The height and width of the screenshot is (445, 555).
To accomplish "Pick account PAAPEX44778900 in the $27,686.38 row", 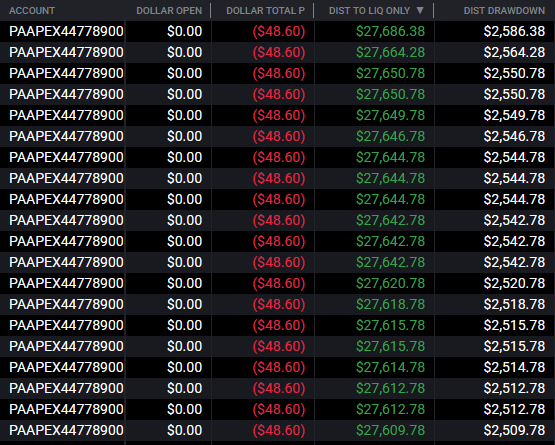I will click(x=66, y=31).
